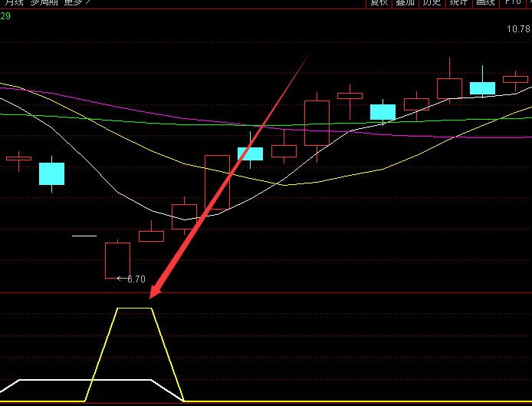
Task: Click the 叠加 overlay button
Action: click(405, 3)
